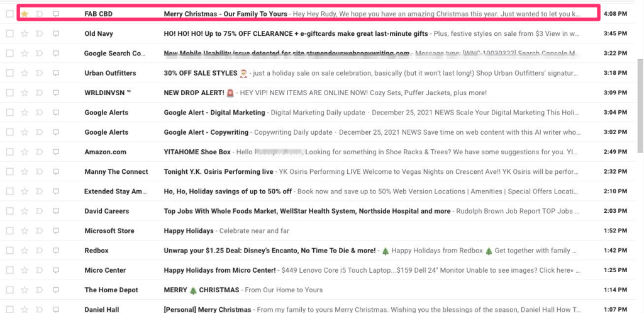Star the Micro Center email
Screen dimensions: 644x313
(25, 271)
